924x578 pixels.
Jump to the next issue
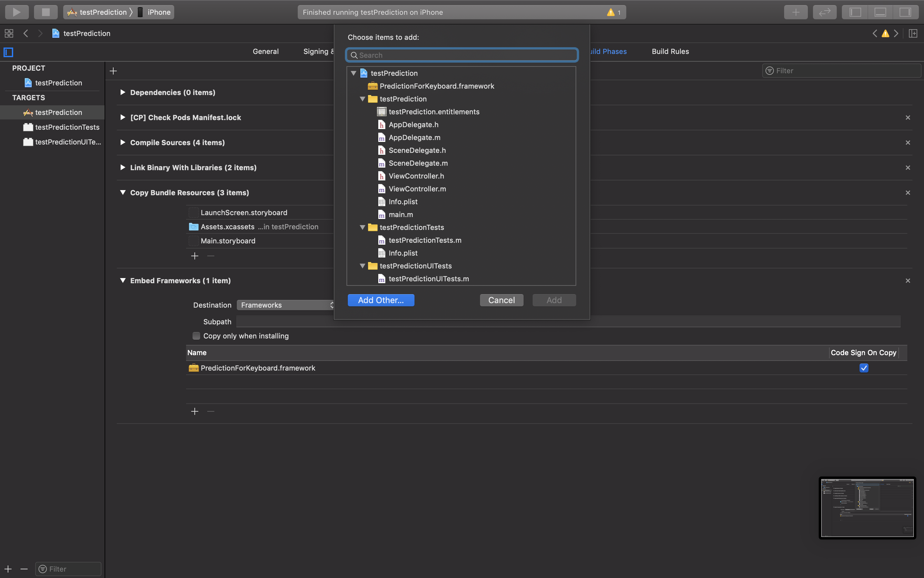[896, 33]
